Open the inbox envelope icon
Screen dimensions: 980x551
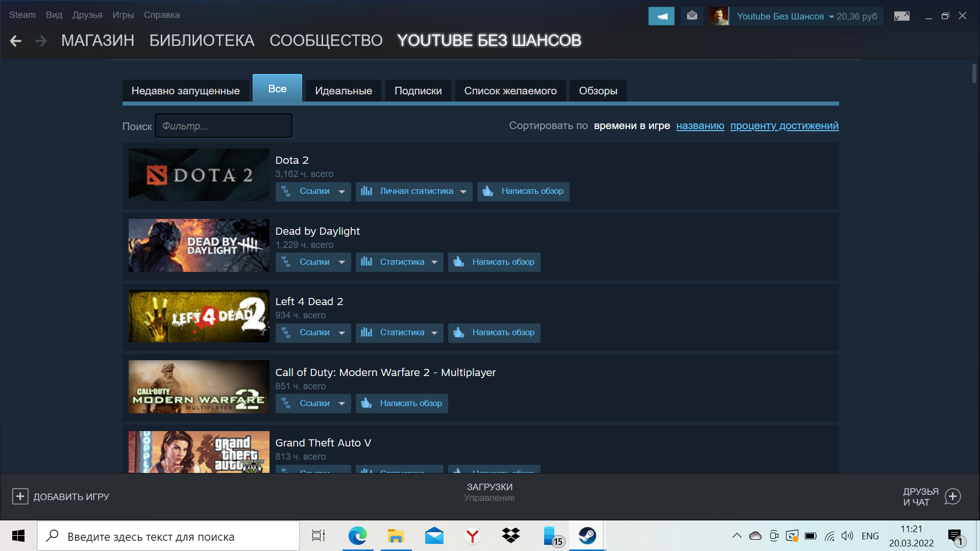pos(692,16)
